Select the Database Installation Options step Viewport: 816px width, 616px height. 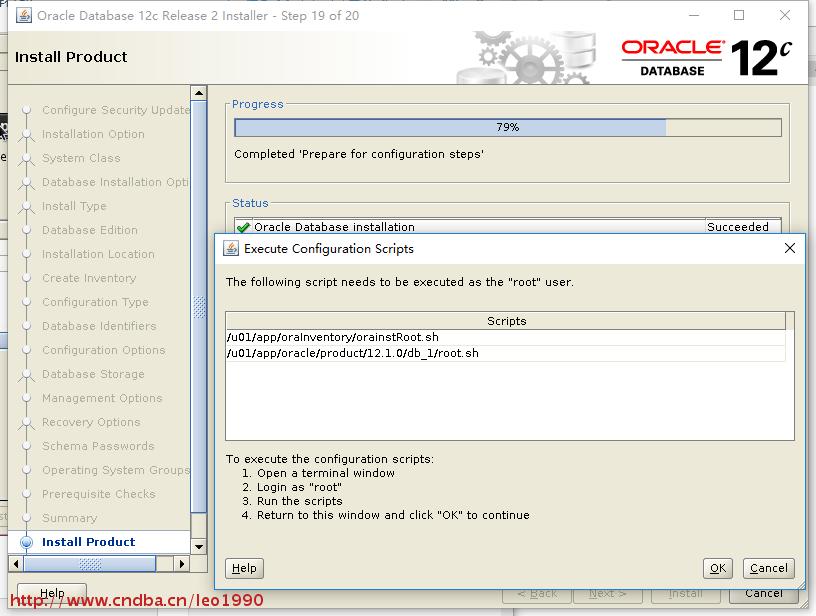tap(116, 183)
